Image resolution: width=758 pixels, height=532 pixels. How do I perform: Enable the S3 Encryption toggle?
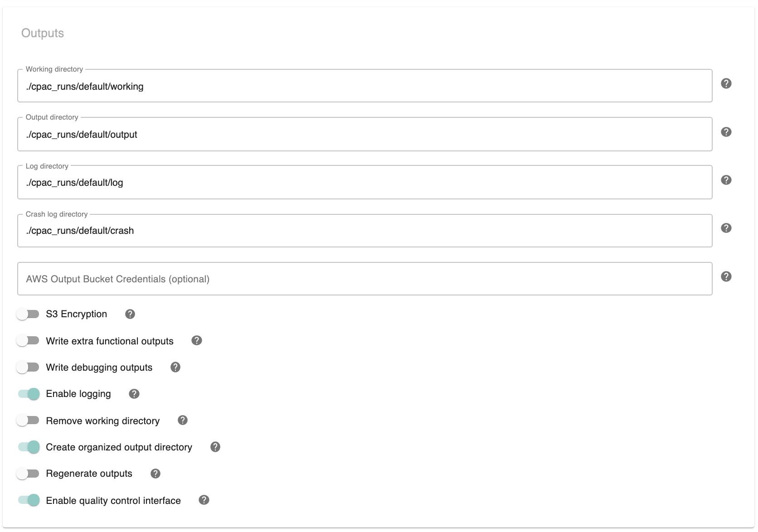coord(28,314)
